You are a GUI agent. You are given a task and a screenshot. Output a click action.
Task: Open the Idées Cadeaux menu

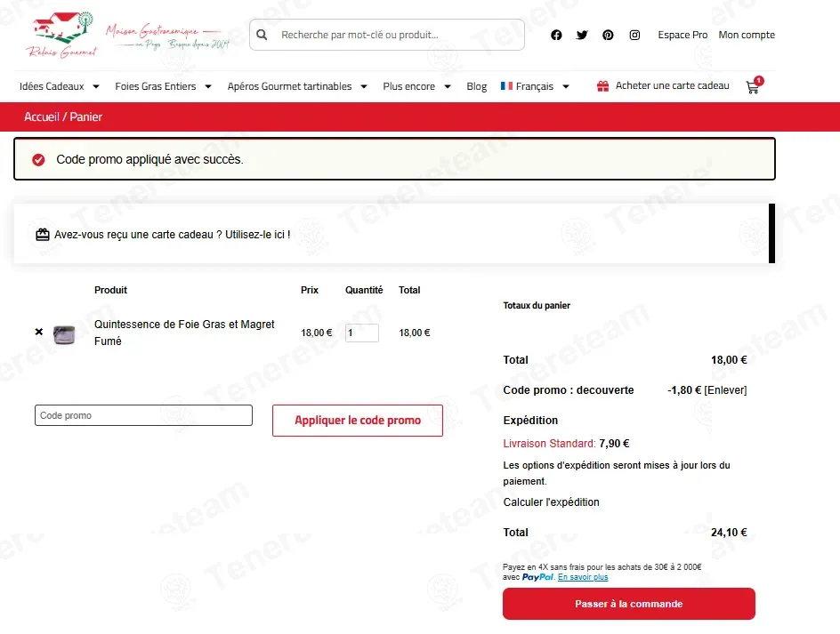pos(52,86)
